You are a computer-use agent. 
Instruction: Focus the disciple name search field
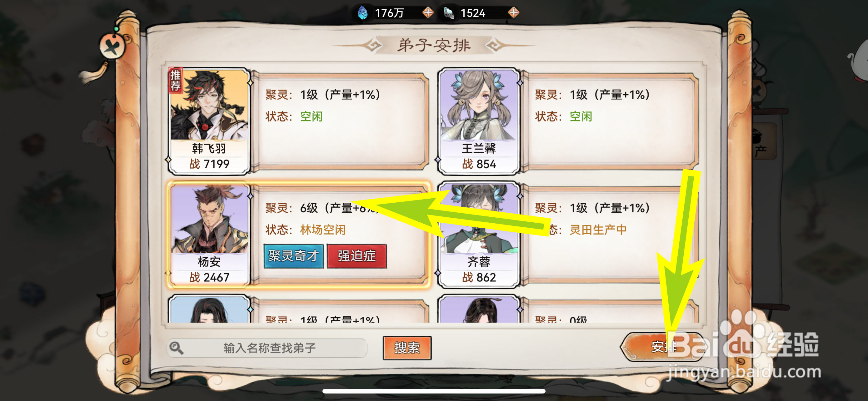click(267, 348)
